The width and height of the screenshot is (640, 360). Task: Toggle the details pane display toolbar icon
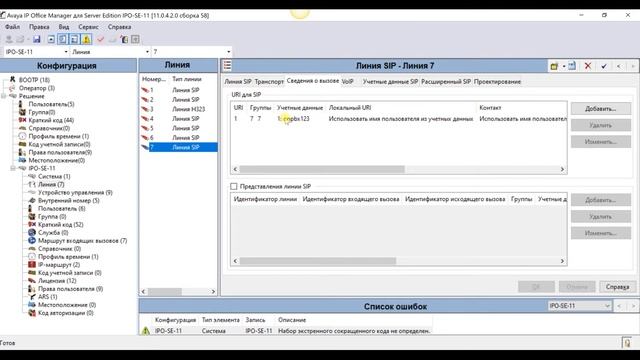[74, 39]
